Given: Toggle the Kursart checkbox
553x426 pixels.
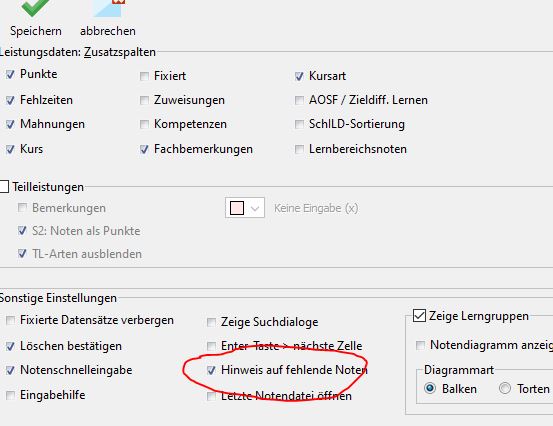Looking at the screenshot, I should click(299, 76).
